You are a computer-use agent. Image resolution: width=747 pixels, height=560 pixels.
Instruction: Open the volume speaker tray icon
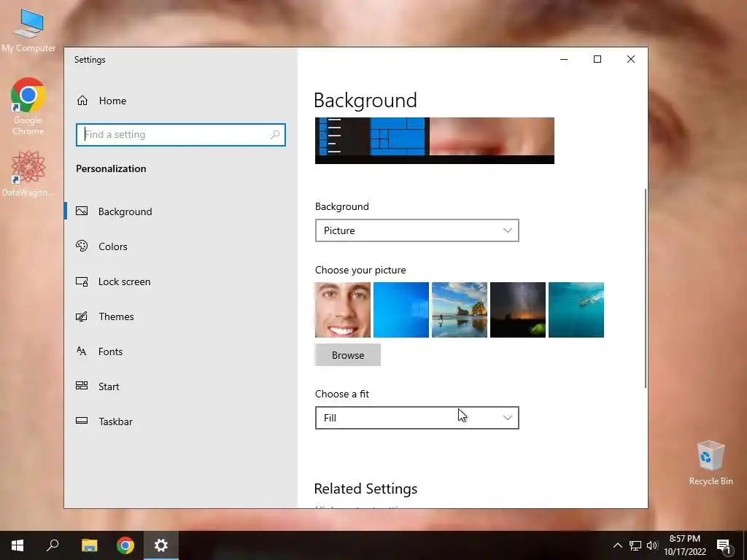pyautogui.click(x=652, y=545)
